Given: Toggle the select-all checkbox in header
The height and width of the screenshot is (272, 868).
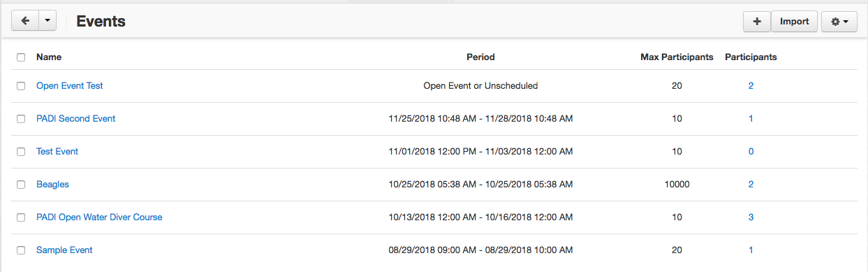Looking at the screenshot, I should click(21, 57).
